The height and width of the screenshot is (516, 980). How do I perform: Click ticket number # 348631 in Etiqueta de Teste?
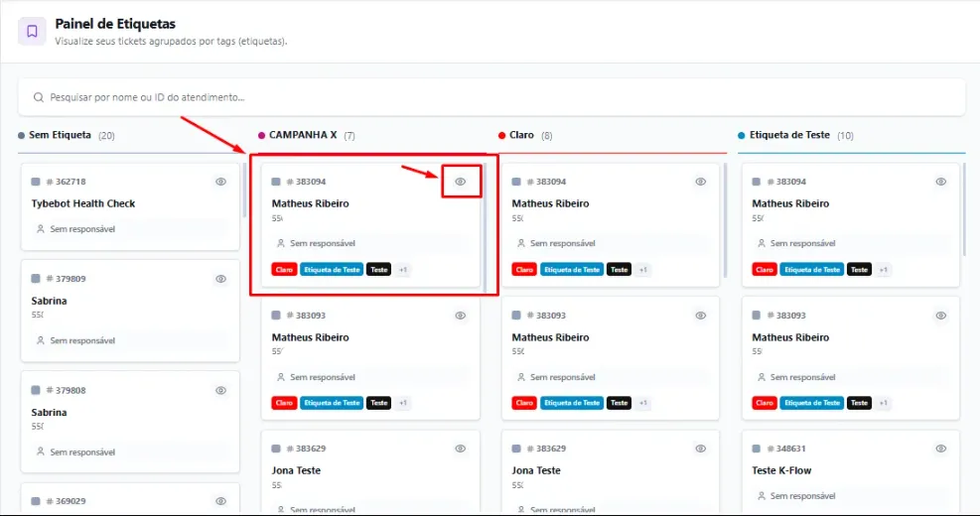pos(786,449)
